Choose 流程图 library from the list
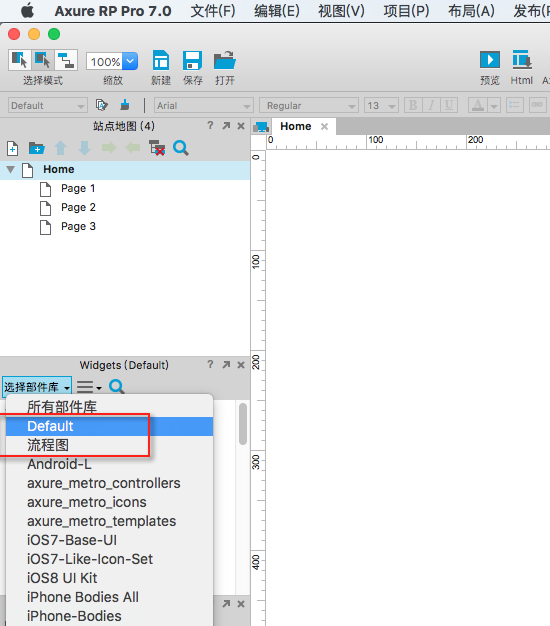The image size is (550, 626). [109, 445]
